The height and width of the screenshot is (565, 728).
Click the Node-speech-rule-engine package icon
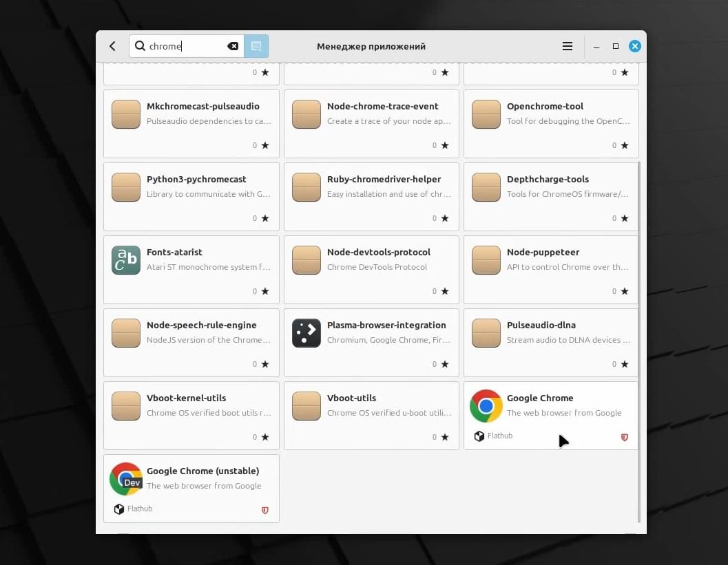click(x=126, y=333)
